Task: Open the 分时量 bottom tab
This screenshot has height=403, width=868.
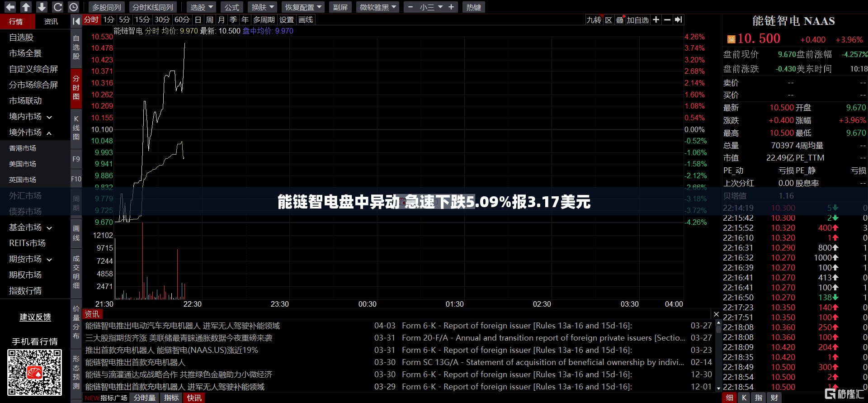Action: 144,398
